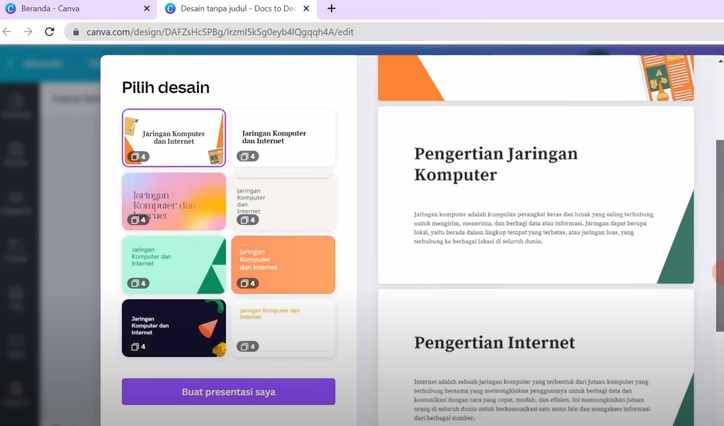The width and height of the screenshot is (724, 426).
Task: Click the preview panel vertical scrollbar
Action: [x=720, y=235]
